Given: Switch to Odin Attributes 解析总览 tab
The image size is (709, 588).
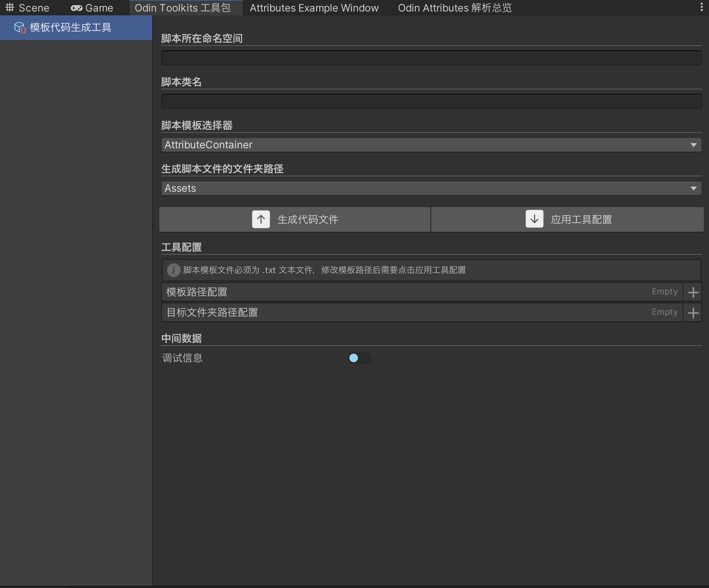Looking at the screenshot, I should click(x=455, y=8).
